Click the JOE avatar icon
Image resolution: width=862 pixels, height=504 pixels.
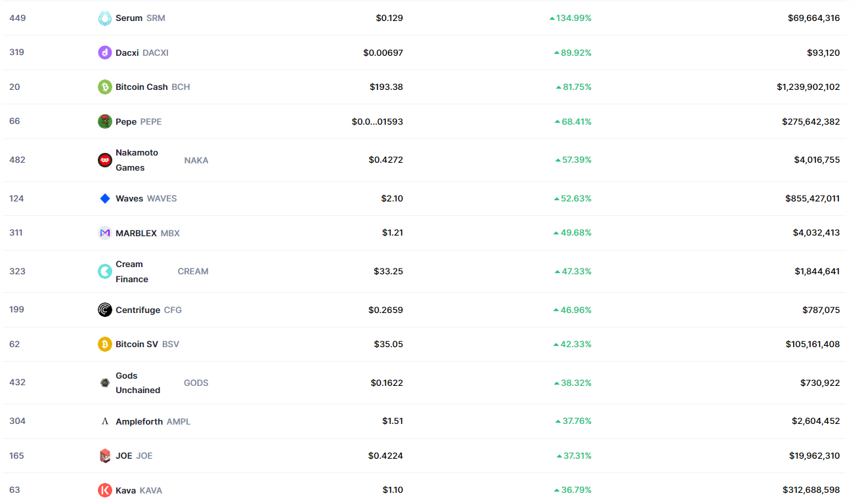click(x=105, y=455)
